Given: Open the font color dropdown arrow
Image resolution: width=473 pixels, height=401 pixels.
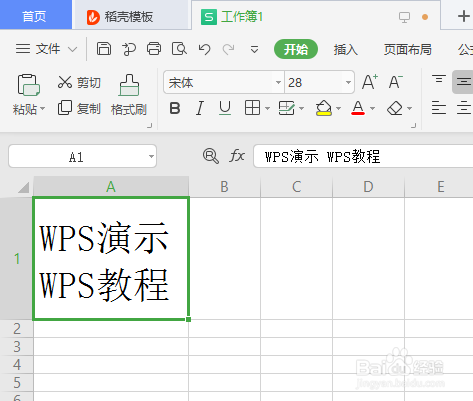Looking at the screenshot, I should 373,108.
